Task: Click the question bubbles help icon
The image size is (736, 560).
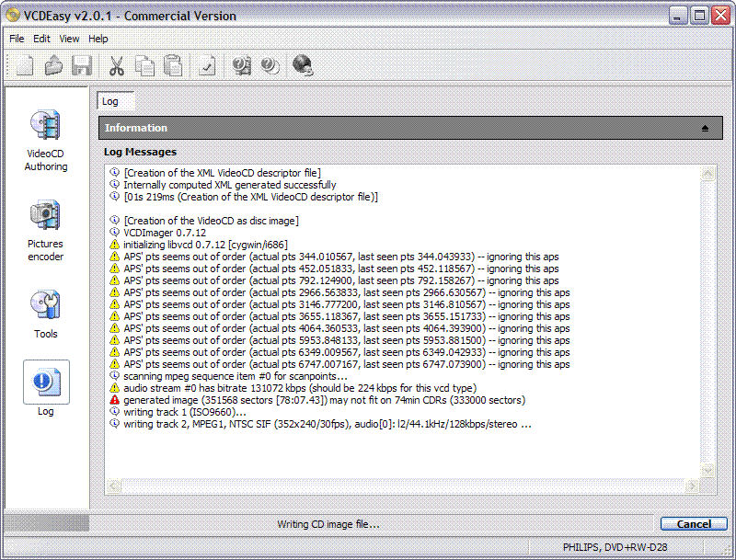Action: tap(270, 65)
